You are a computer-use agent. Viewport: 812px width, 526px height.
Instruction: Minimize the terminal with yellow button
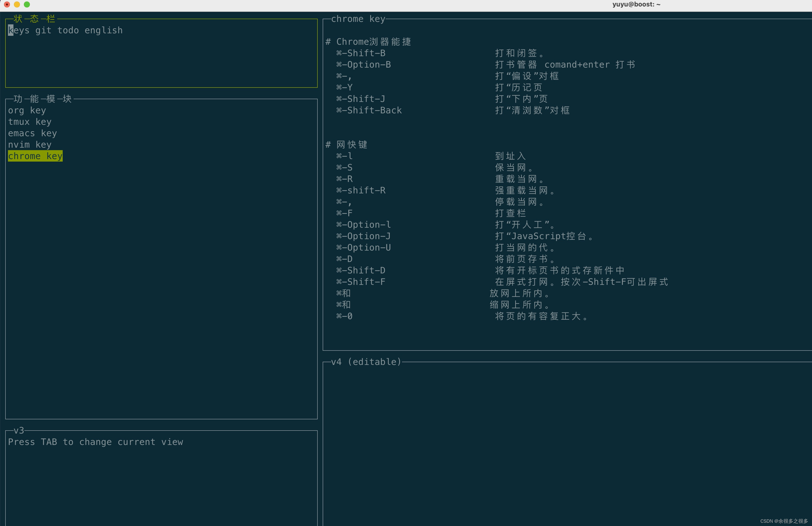point(17,4)
